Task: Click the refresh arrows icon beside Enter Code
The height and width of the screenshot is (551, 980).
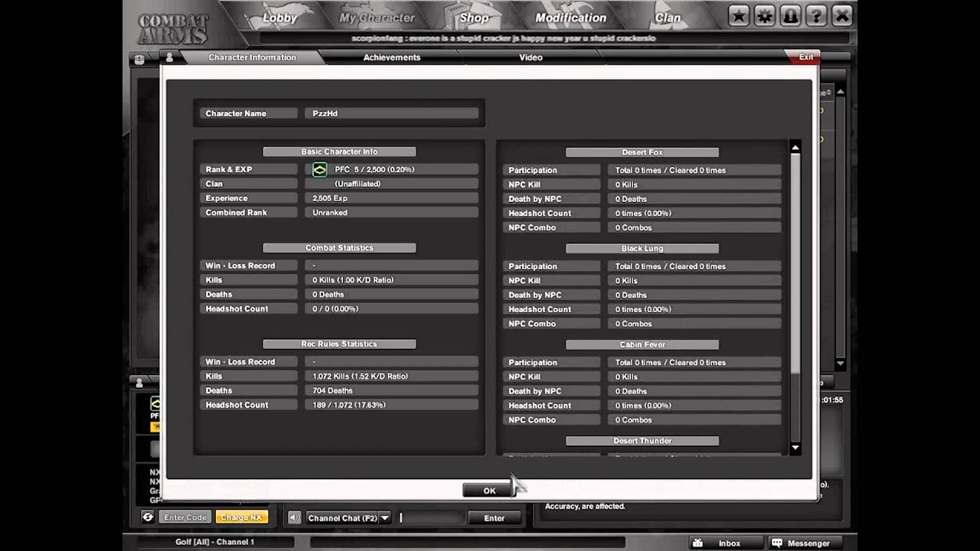Action: click(148, 517)
